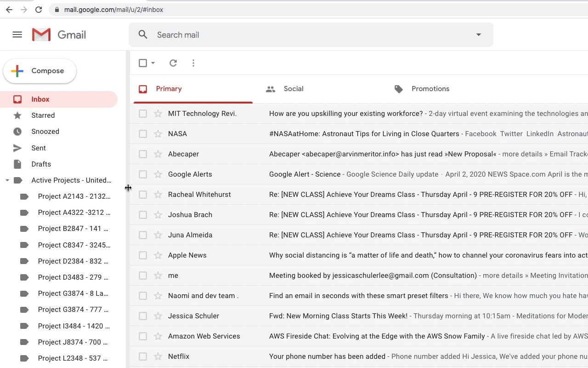Open the Starred folder
The image size is (588, 368).
coord(43,115)
